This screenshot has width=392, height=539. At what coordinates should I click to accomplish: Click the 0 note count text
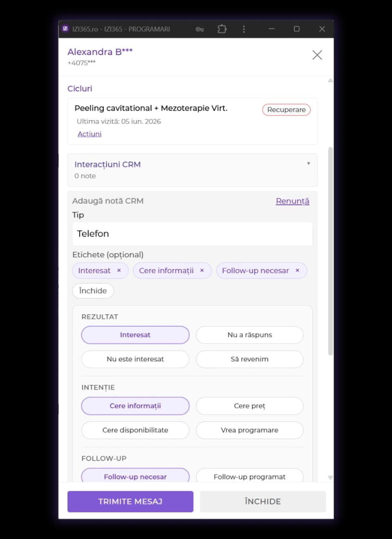click(x=85, y=176)
